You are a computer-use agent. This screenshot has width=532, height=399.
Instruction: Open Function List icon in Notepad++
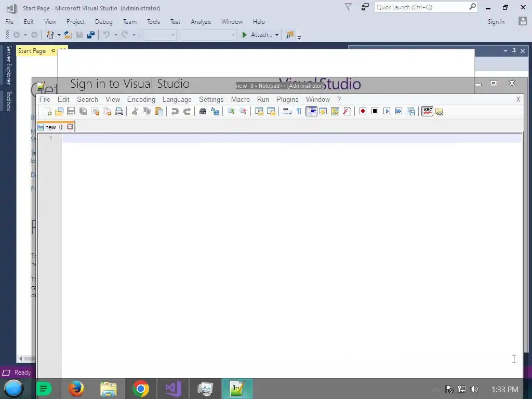click(x=347, y=111)
